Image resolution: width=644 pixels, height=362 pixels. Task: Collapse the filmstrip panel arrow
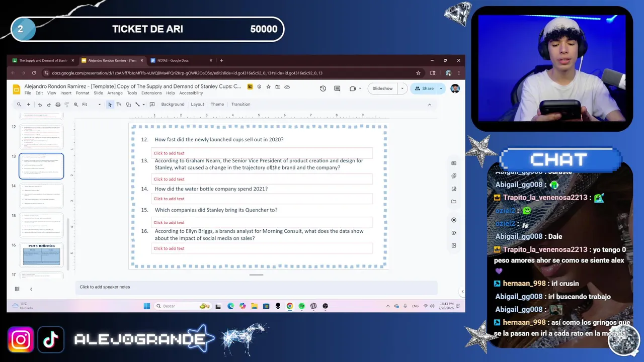31,289
